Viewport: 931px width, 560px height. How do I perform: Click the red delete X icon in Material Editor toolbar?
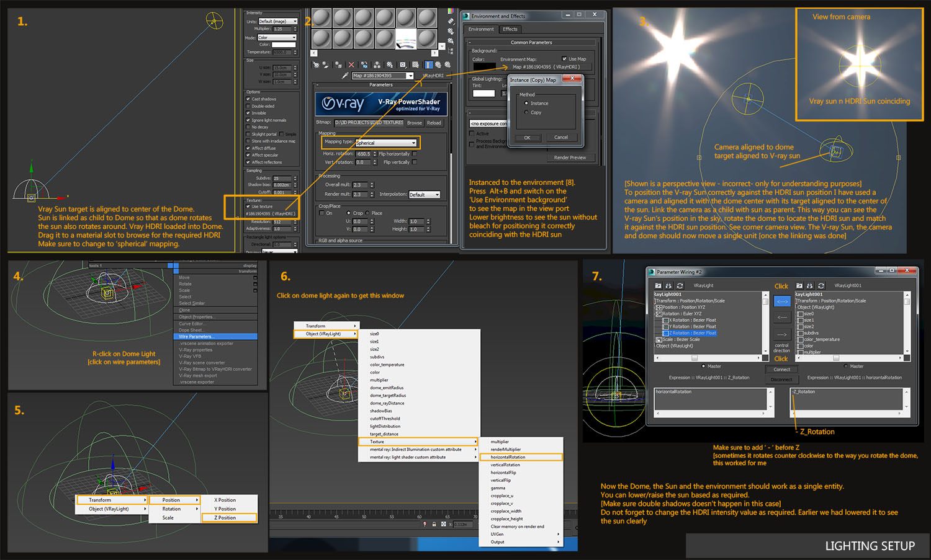[351, 64]
